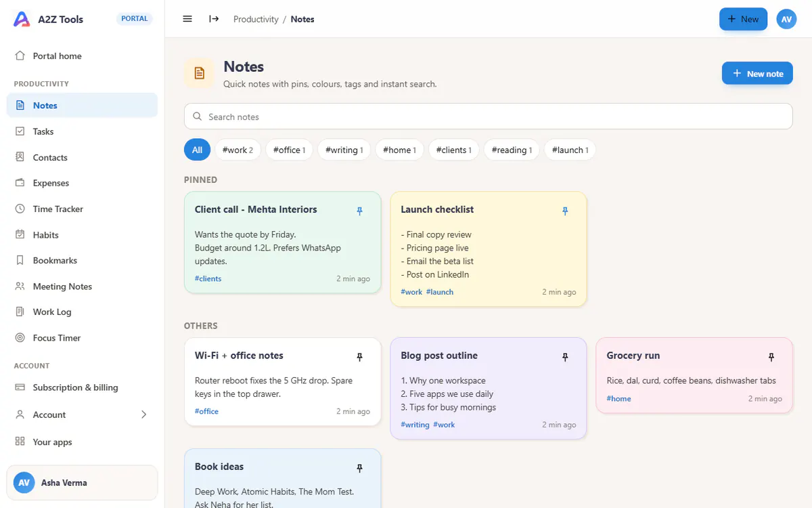This screenshot has height=508, width=812.
Task: Click #work tag on Blog post outline
Action: click(444, 425)
